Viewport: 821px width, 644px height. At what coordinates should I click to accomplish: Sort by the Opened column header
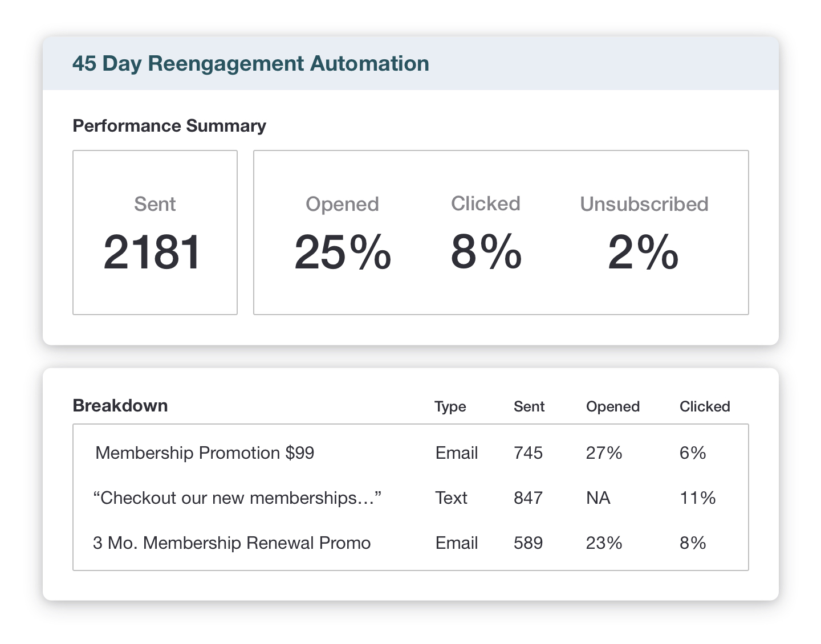(612, 407)
